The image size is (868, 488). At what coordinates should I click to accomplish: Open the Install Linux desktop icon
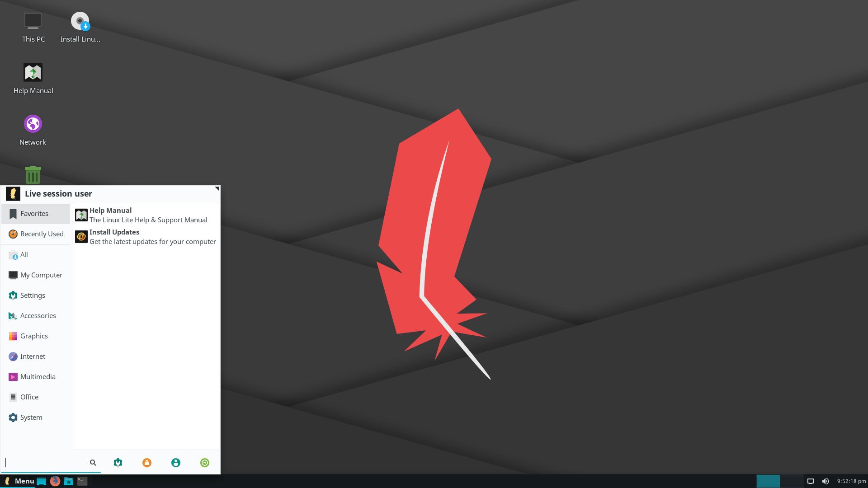[80, 27]
